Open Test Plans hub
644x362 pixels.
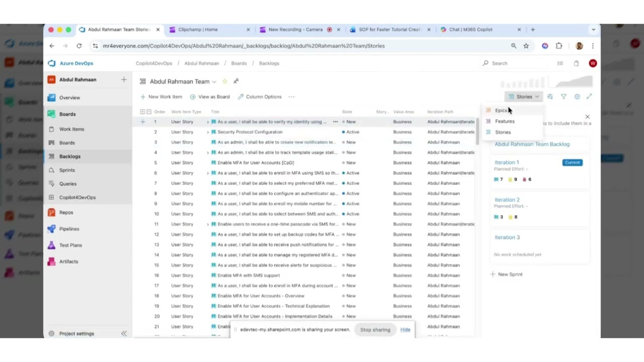click(x=70, y=245)
